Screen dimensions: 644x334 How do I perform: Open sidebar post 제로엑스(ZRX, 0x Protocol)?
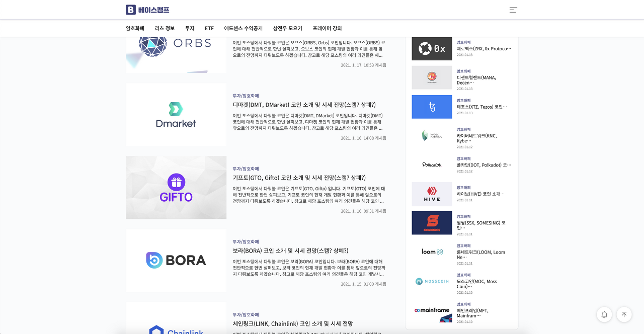tap(484, 49)
